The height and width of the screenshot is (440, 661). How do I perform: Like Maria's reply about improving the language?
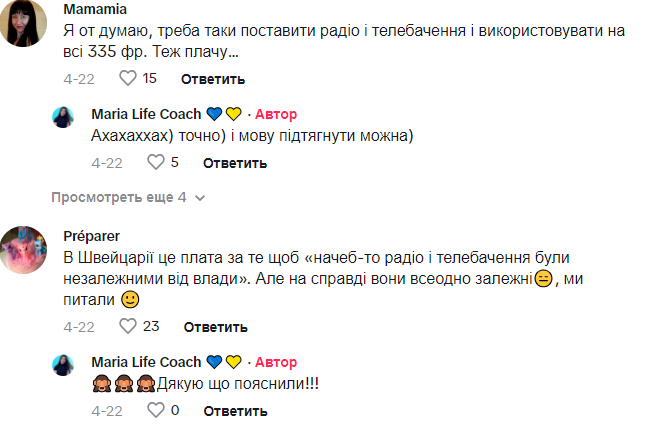click(155, 162)
